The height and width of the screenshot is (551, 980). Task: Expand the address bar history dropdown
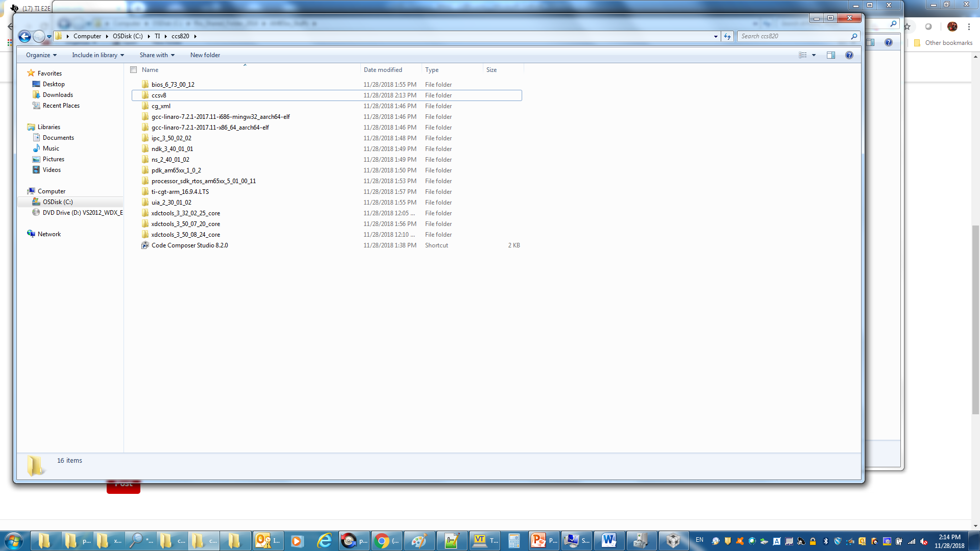716,36
